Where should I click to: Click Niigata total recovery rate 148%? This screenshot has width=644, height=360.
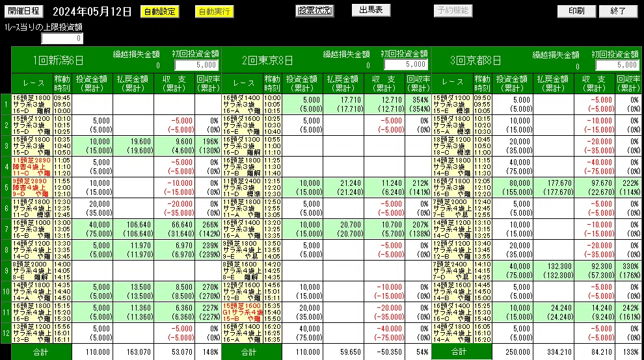pyautogui.click(x=211, y=352)
